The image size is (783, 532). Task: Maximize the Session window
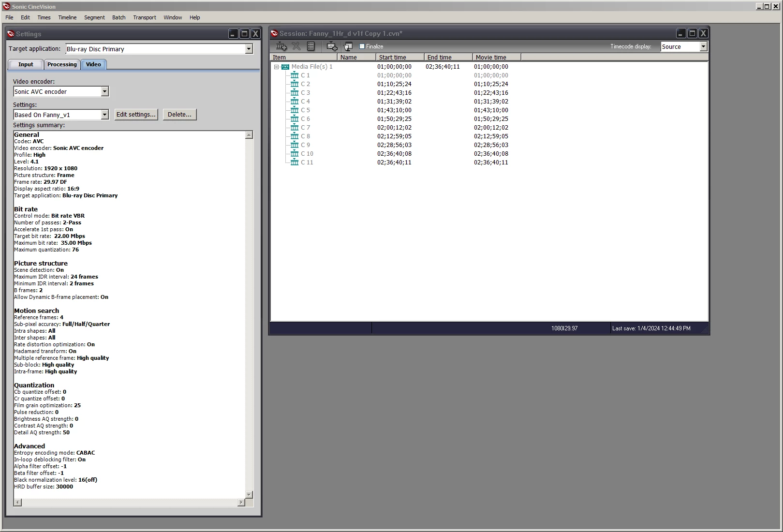click(692, 33)
